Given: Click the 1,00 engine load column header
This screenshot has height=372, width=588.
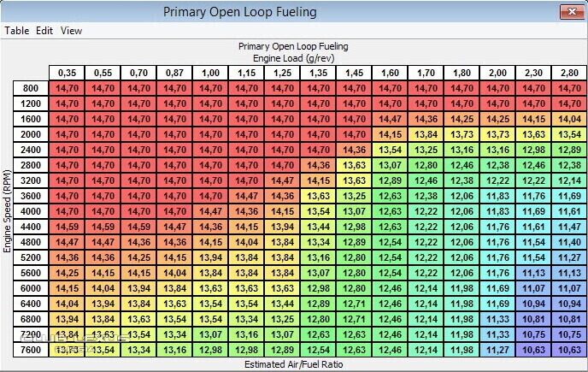Looking at the screenshot, I should [x=209, y=73].
